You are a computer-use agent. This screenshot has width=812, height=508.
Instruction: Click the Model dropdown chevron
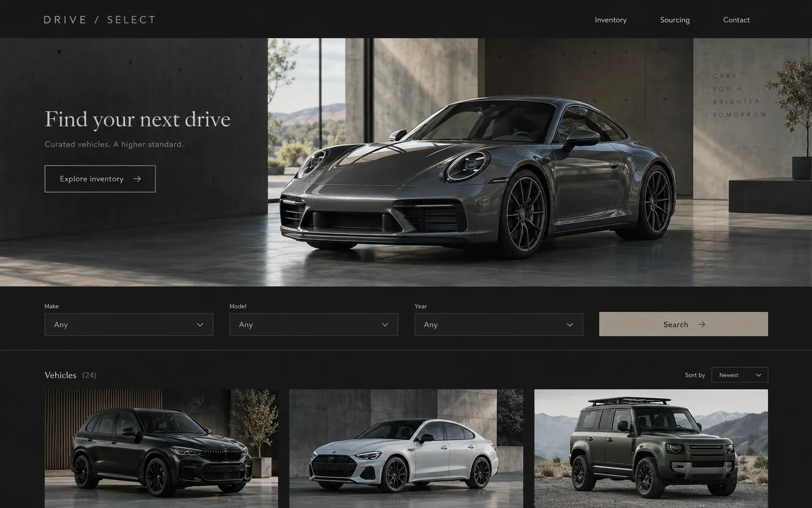point(385,325)
